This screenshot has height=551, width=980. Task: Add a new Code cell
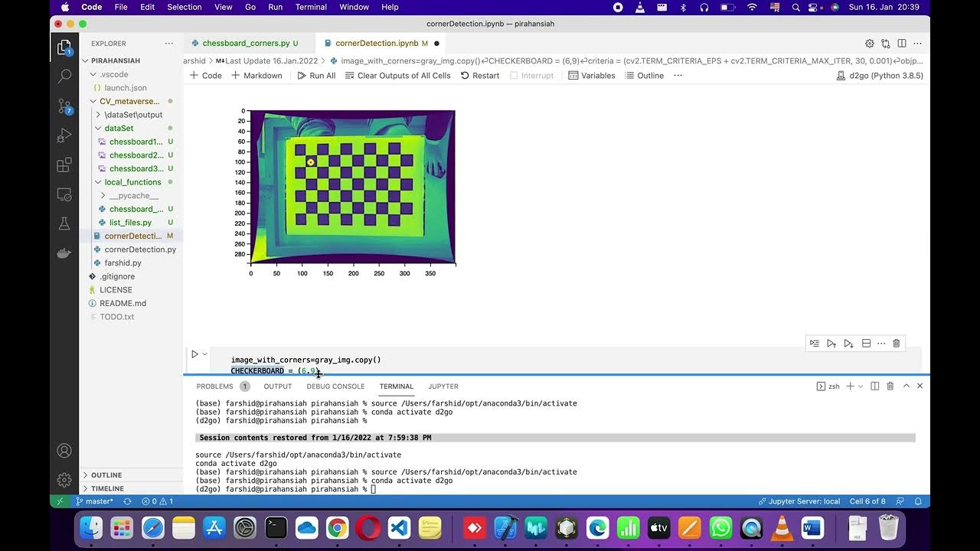pyautogui.click(x=205, y=76)
